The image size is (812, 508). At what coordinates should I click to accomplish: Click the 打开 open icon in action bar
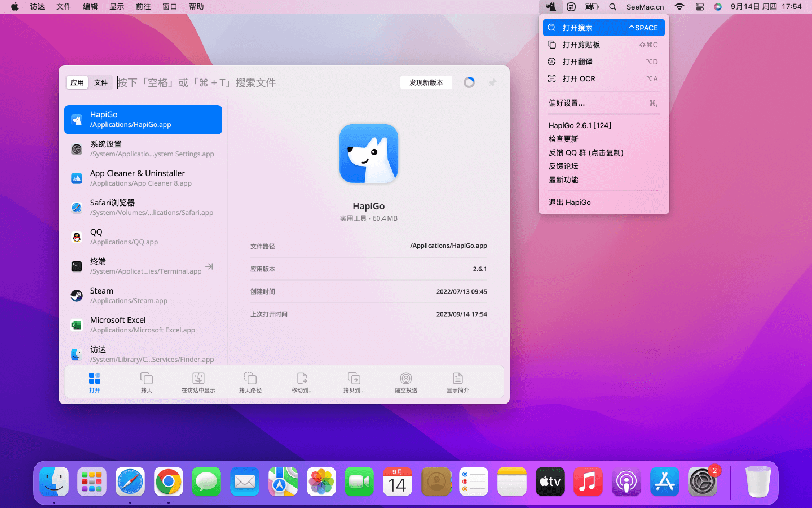coord(95,379)
